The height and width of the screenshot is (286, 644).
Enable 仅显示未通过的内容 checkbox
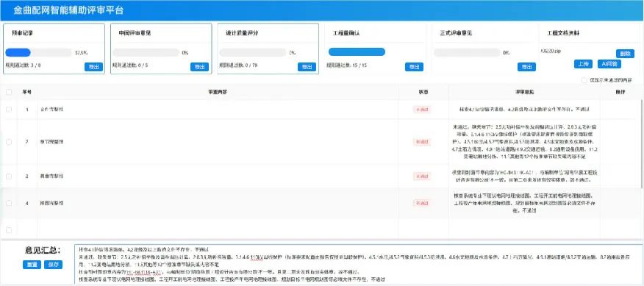[584, 80]
